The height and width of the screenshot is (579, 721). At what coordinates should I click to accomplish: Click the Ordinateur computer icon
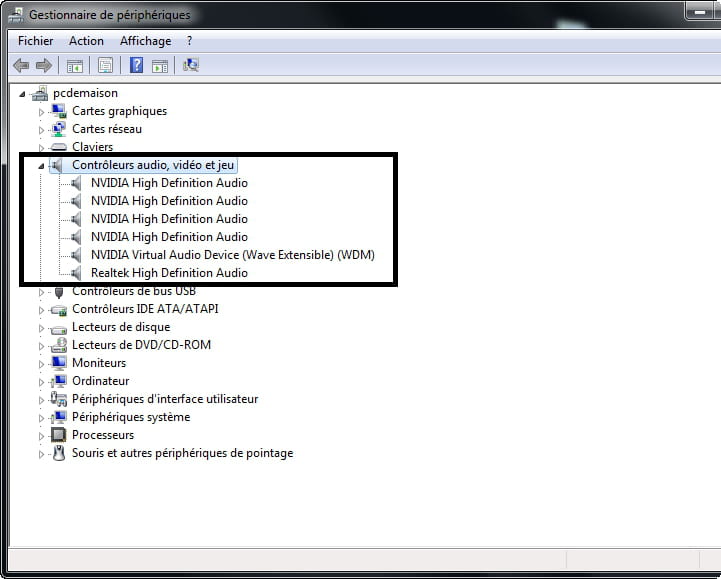pos(59,381)
